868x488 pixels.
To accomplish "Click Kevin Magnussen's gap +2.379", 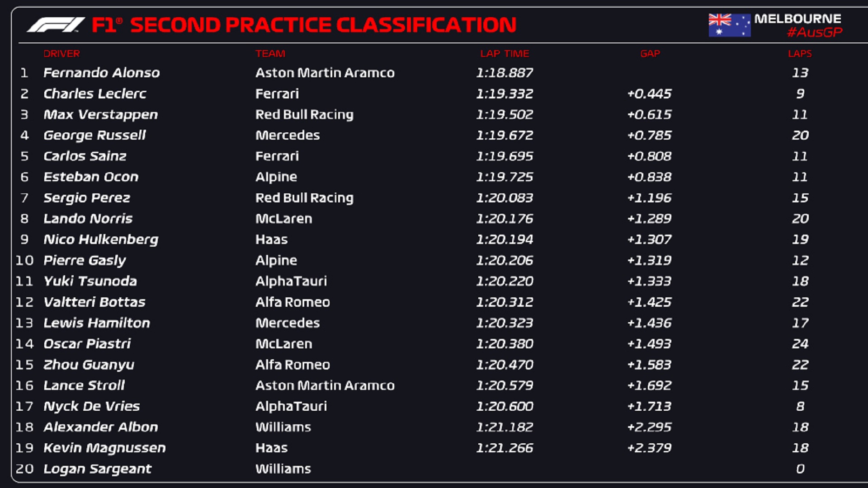I will [649, 448].
